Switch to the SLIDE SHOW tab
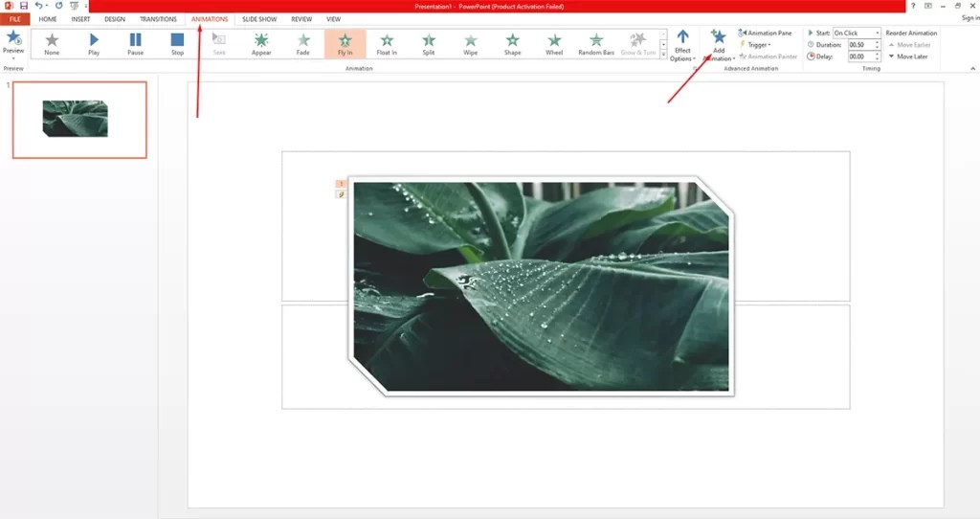 [259, 19]
